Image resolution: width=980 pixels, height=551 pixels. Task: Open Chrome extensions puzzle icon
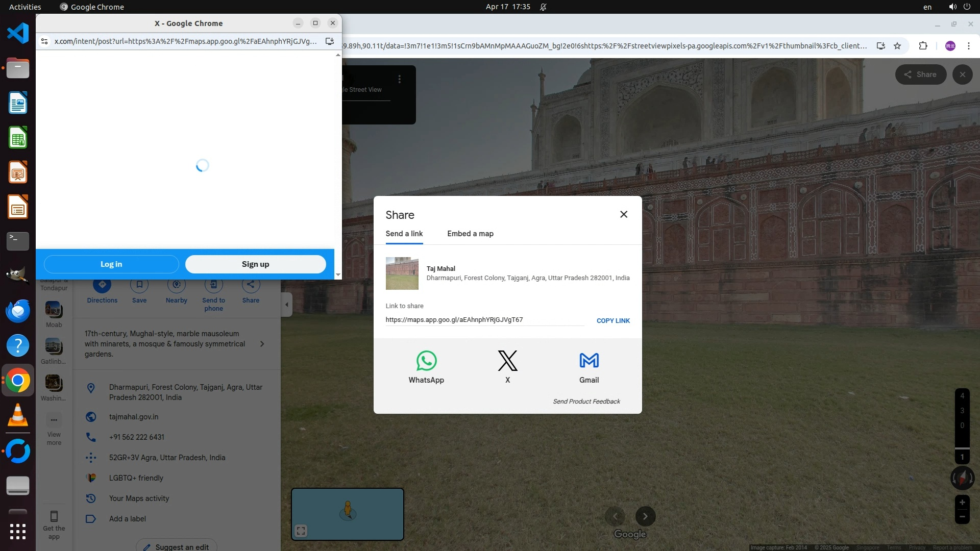coord(923,46)
